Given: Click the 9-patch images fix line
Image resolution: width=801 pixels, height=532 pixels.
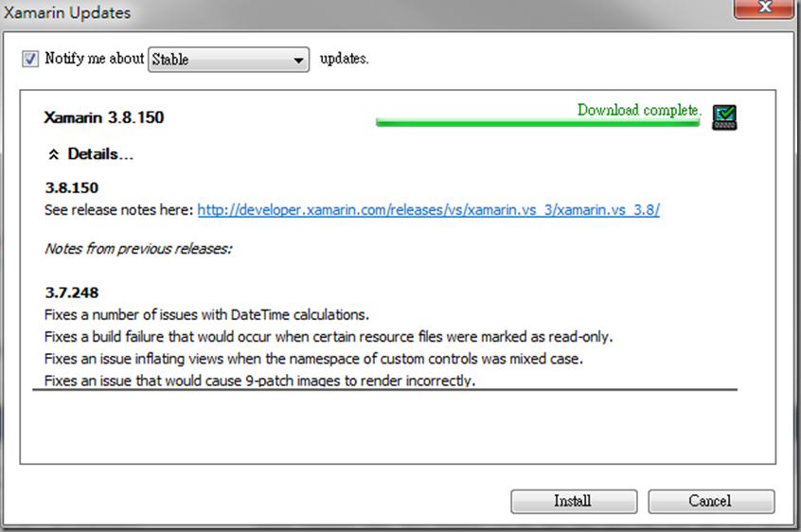Looking at the screenshot, I should [x=260, y=381].
